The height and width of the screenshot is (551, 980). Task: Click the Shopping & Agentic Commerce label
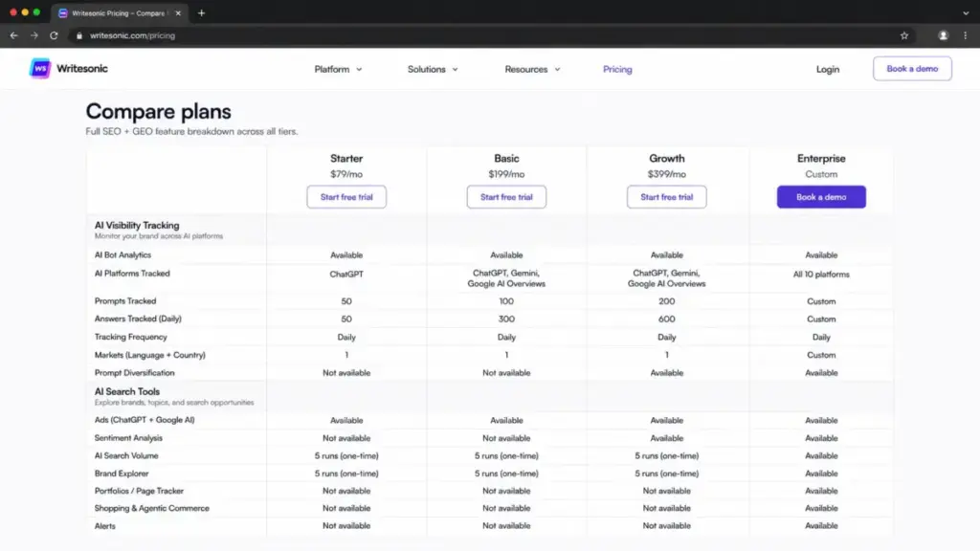pyautogui.click(x=152, y=508)
